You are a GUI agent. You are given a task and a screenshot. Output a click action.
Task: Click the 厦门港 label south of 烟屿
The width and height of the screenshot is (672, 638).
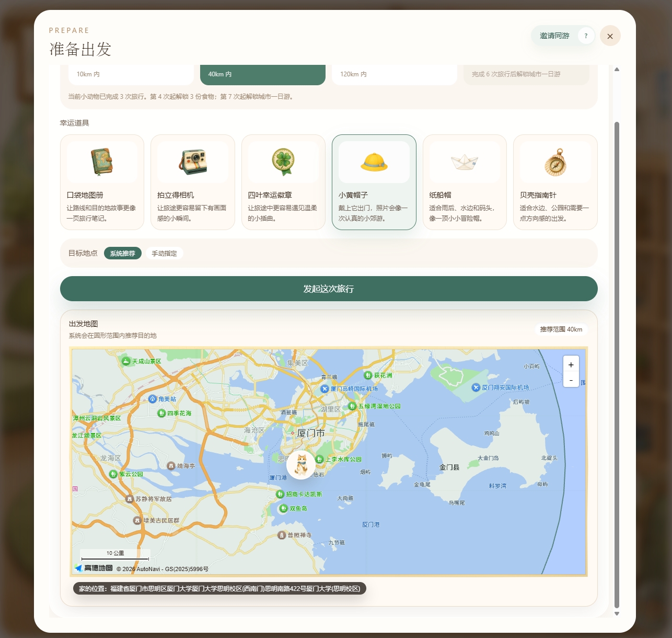(x=371, y=524)
